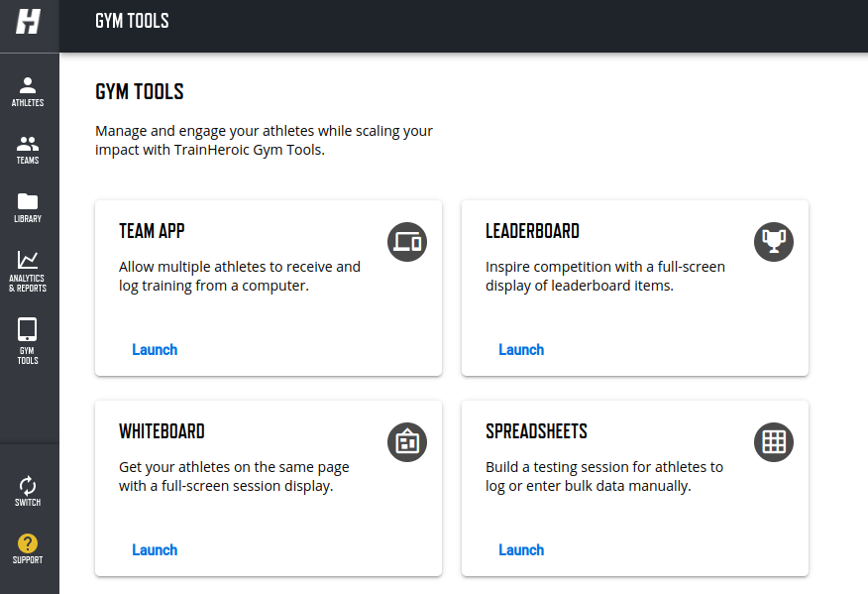Click the SPREADSHEETS card title

[x=536, y=431]
